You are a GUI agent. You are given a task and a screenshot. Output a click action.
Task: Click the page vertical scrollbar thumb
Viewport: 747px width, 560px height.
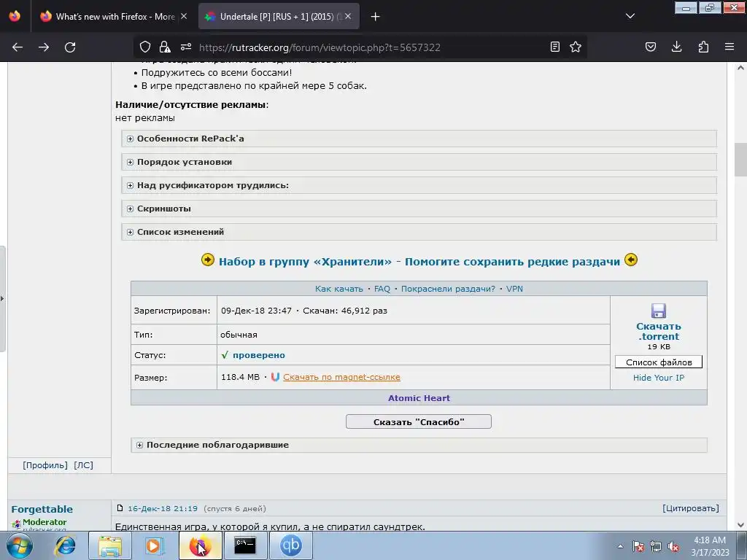pos(741,160)
